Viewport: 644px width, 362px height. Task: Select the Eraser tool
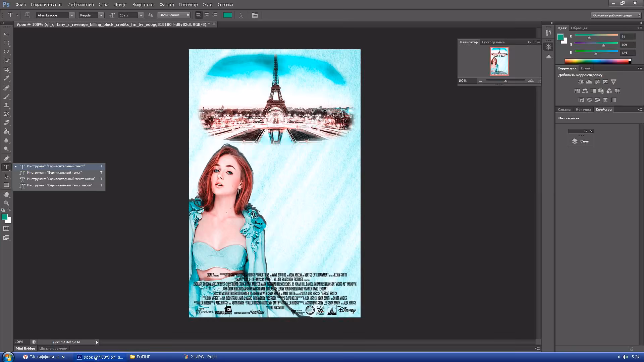click(6, 123)
